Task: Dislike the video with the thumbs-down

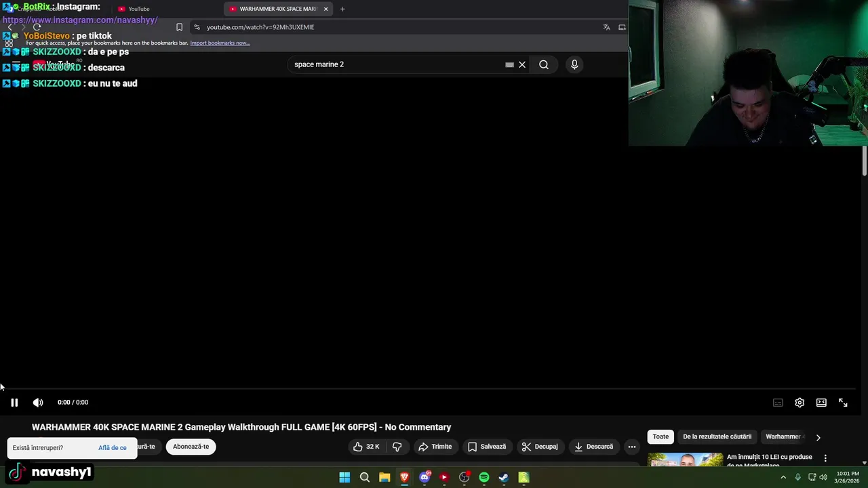Action: (x=397, y=447)
